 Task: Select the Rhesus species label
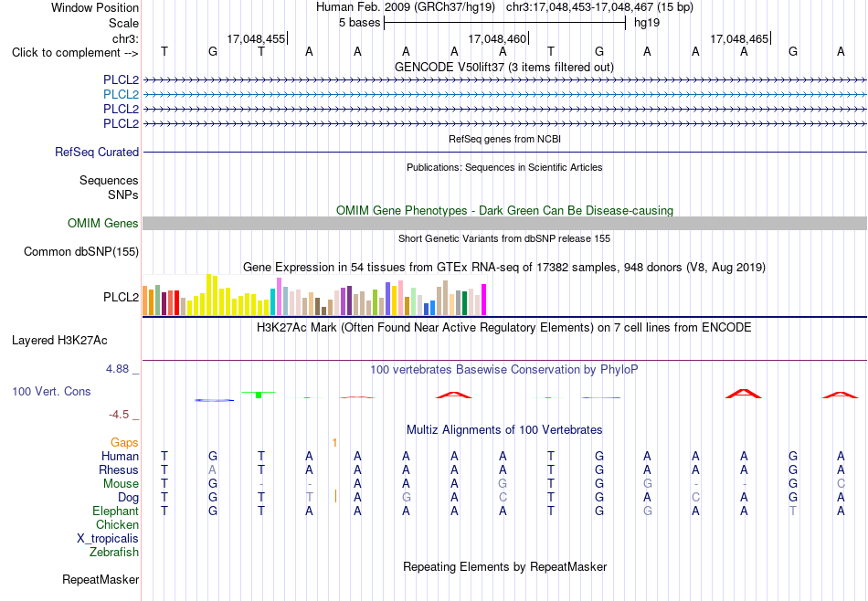tap(119, 469)
